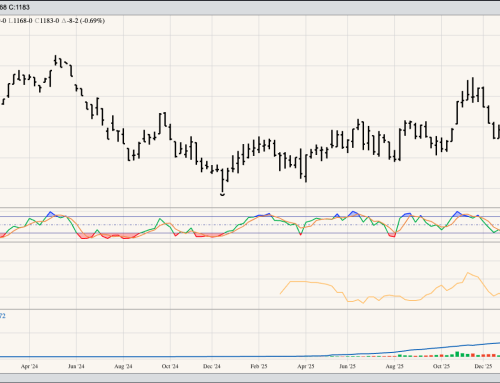Image resolution: width=500 pixels, height=383 pixels.
Task: Click the 'L1168-0' low price readout
Action: click(x=20, y=21)
